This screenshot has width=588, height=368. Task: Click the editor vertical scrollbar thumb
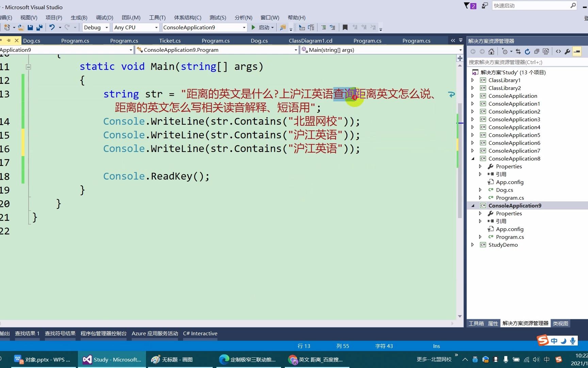(x=460, y=160)
